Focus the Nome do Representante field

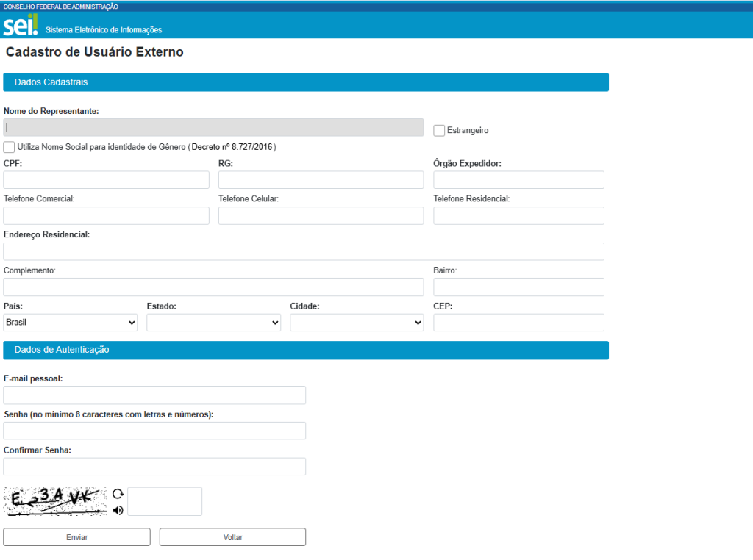(213, 127)
